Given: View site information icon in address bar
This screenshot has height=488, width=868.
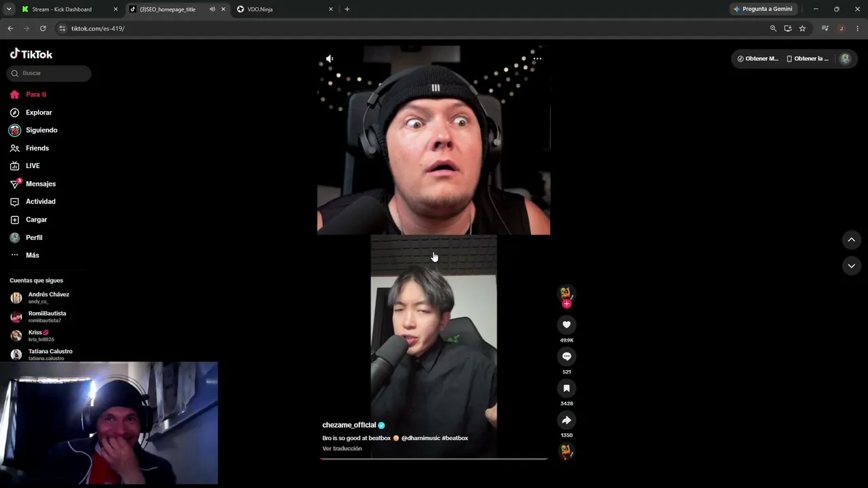Looking at the screenshot, I should coord(62,28).
